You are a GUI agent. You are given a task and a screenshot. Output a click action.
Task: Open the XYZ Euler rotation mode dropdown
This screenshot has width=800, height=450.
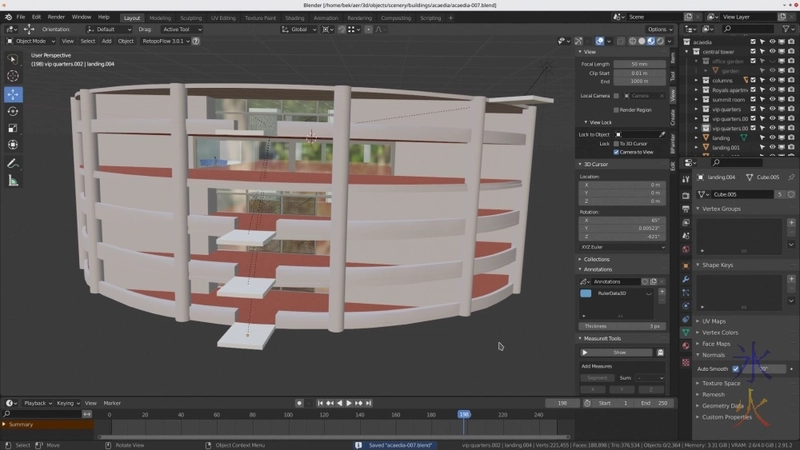621,246
